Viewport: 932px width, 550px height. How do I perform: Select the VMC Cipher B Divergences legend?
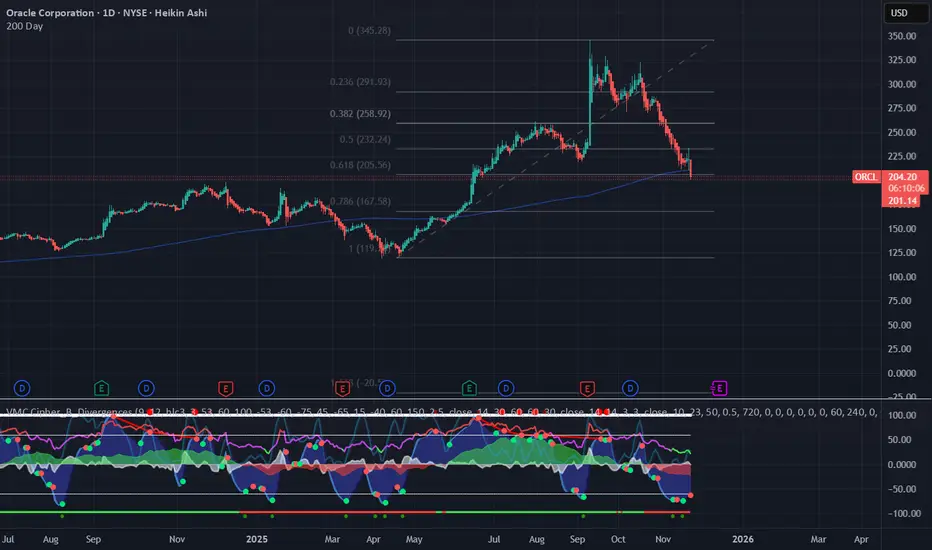click(x=75, y=411)
